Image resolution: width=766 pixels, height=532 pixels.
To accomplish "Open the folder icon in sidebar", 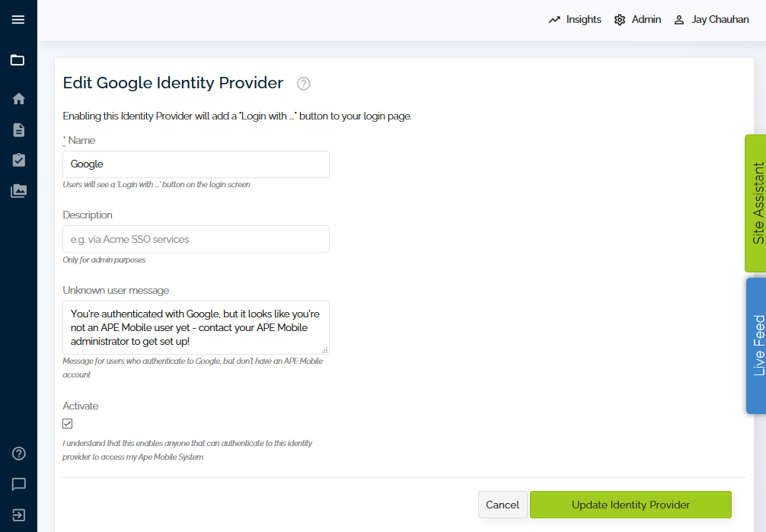I will pos(18,60).
